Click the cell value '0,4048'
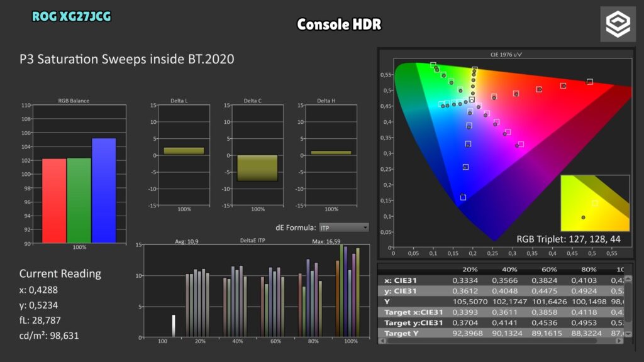 (505, 291)
